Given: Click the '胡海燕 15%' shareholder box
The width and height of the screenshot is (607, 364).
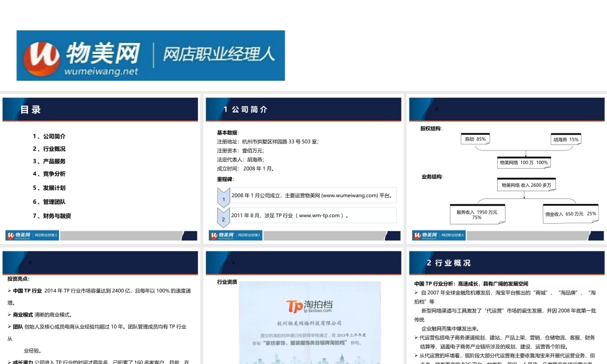Looking at the screenshot, I should (566, 140).
